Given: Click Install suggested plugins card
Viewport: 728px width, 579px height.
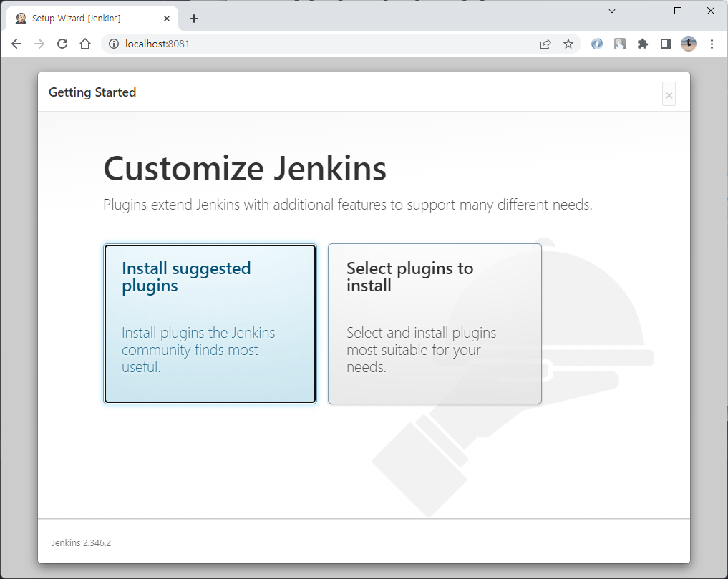Looking at the screenshot, I should (x=210, y=323).
